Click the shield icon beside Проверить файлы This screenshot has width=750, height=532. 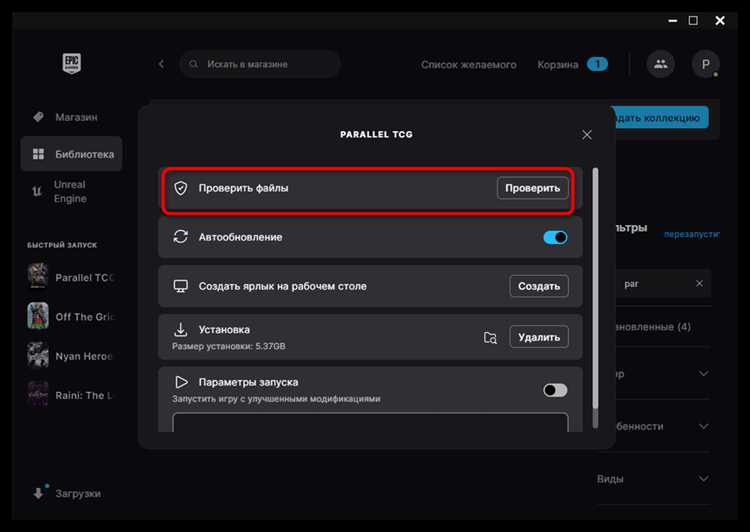pyautogui.click(x=180, y=188)
